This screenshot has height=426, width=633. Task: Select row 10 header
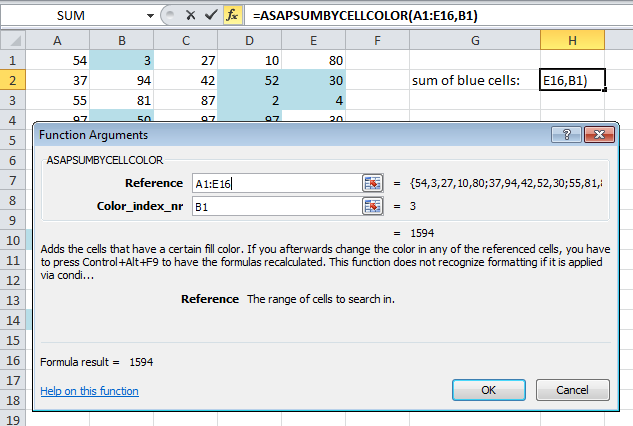point(13,240)
